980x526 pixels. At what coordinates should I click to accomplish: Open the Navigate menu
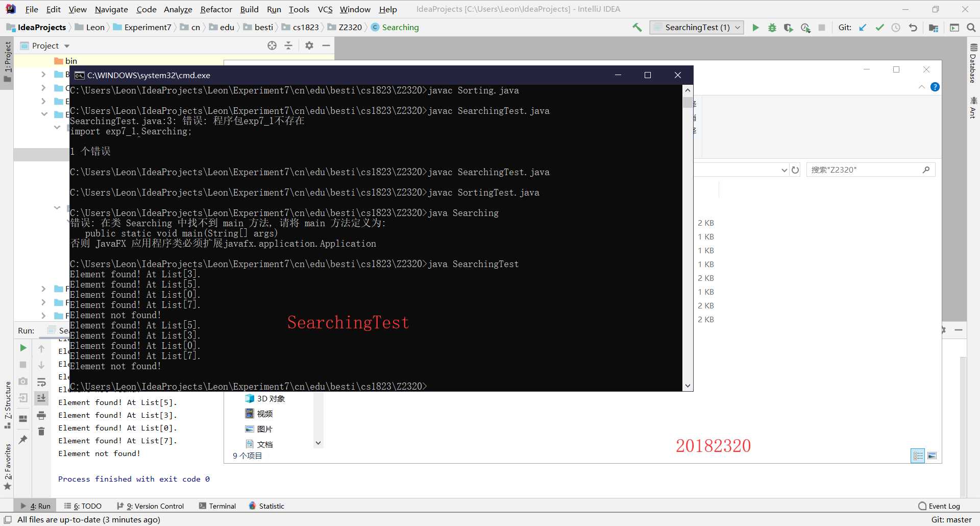click(x=111, y=9)
